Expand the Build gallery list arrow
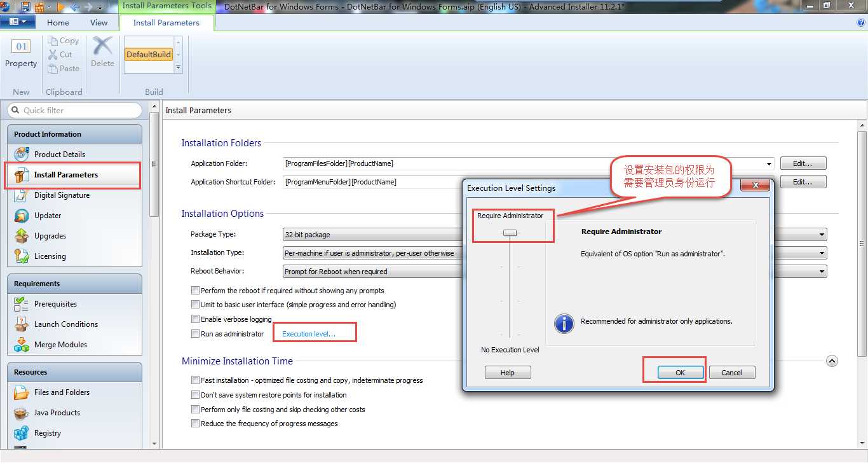 pyautogui.click(x=179, y=67)
